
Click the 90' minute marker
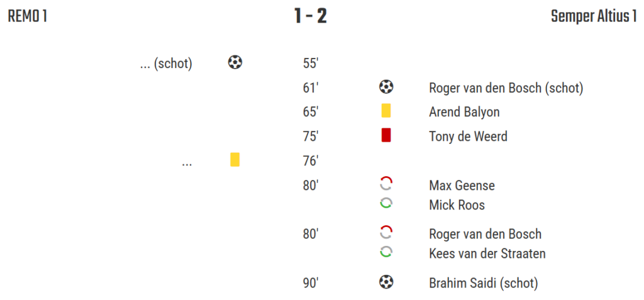pyautogui.click(x=311, y=283)
